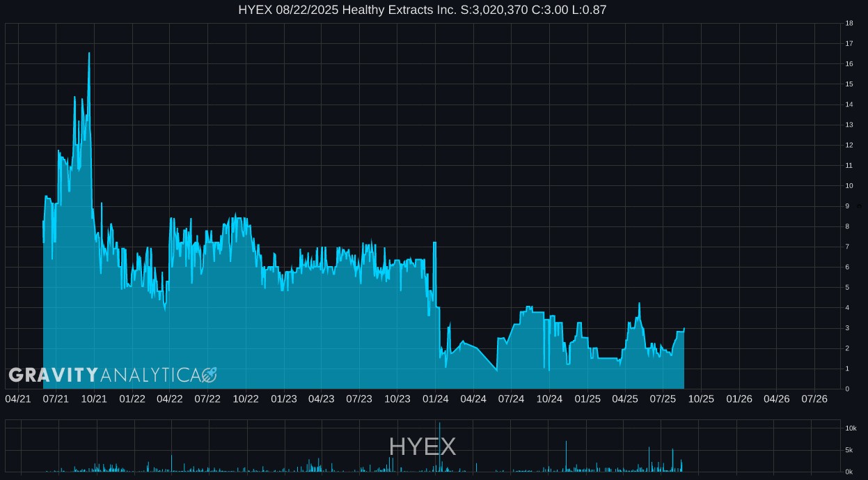Viewport: 868px width, 480px height.
Task: Click the 07/21 date label
Action: (x=56, y=398)
